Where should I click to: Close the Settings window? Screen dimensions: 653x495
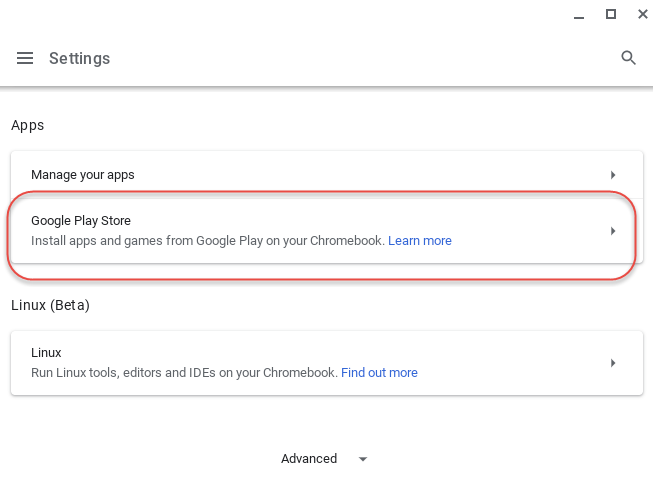(x=641, y=15)
